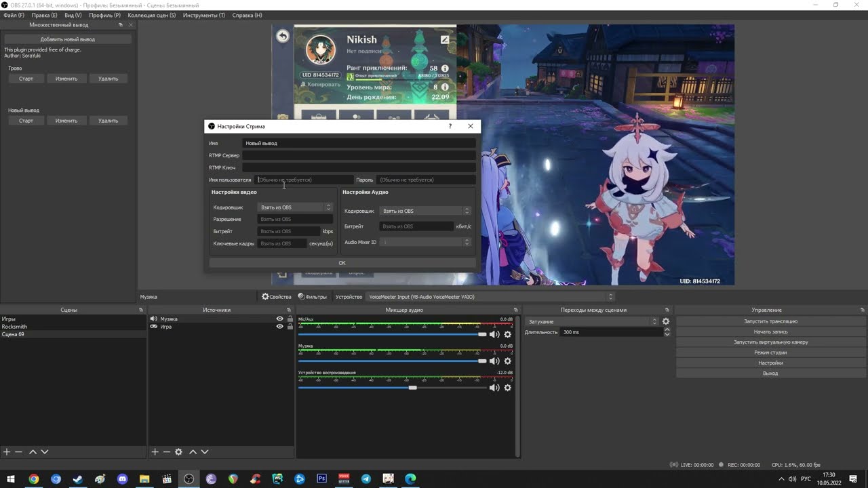This screenshot has width=868, height=488.
Task: Toggle visibility of Игра source
Action: (x=279, y=327)
